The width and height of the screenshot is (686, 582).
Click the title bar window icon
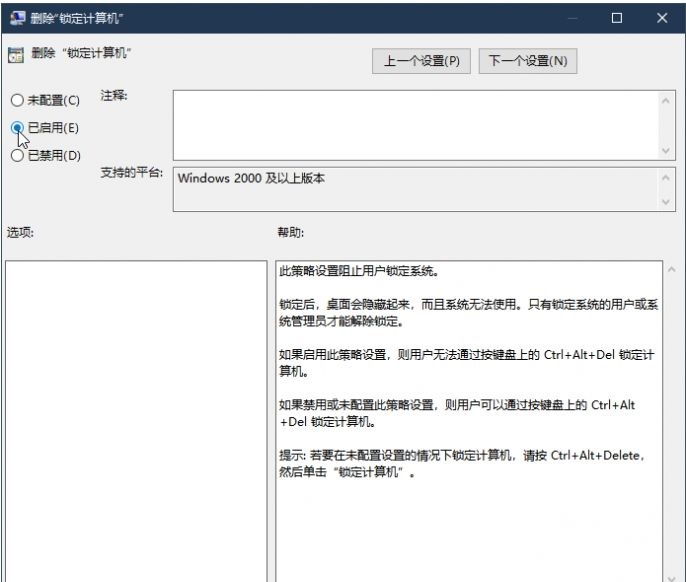(x=18, y=18)
